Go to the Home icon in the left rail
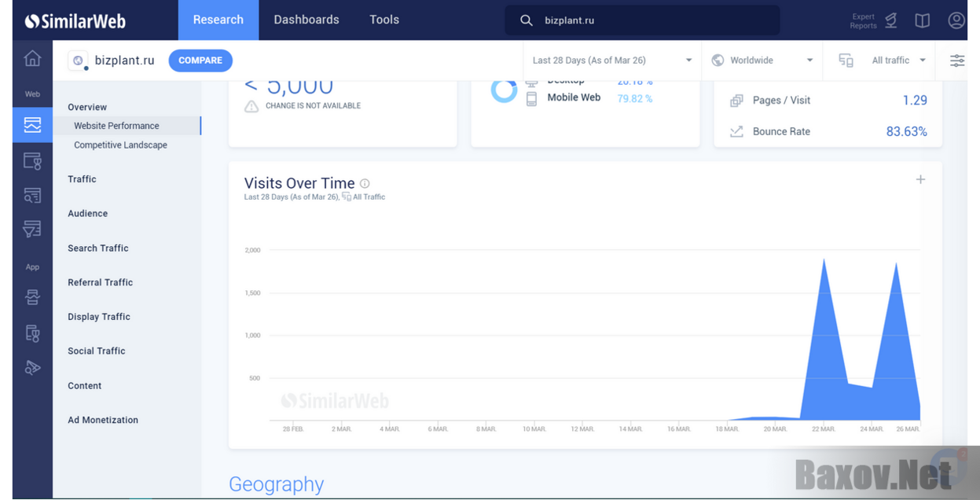980x500 pixels. pyautogui.click(x=32, y=59)
